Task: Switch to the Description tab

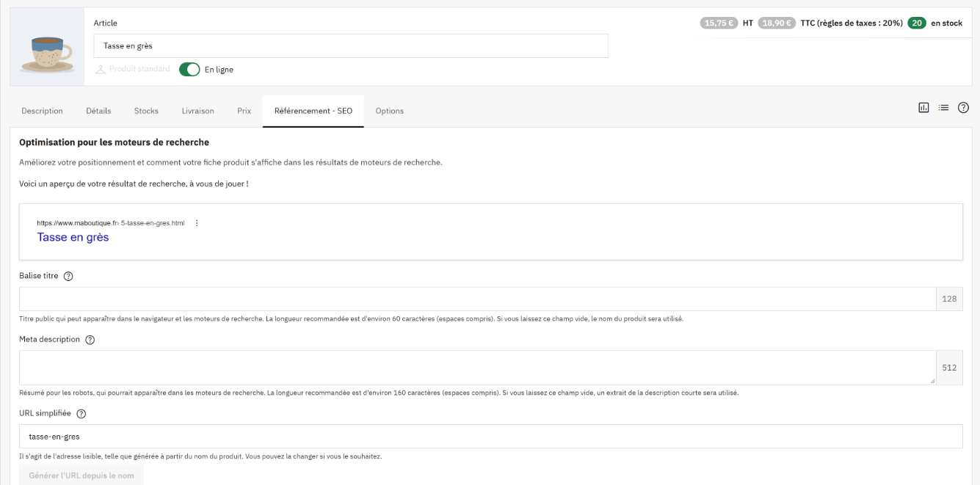Action: pyautogui.click(x=42, y=111)
